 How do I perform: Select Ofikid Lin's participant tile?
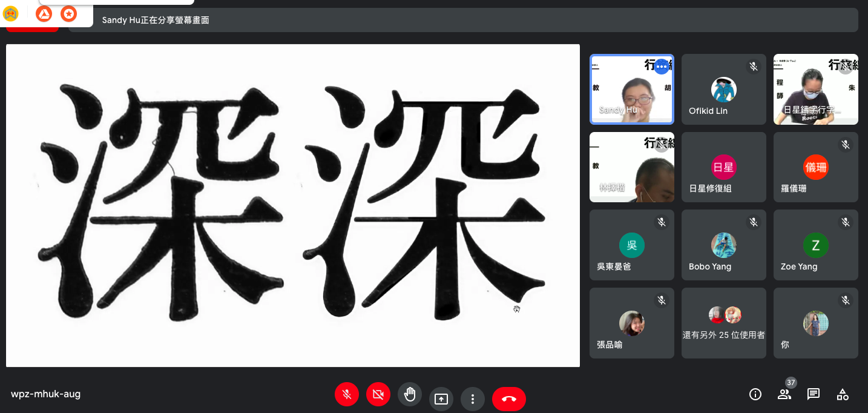click(723, 90)
